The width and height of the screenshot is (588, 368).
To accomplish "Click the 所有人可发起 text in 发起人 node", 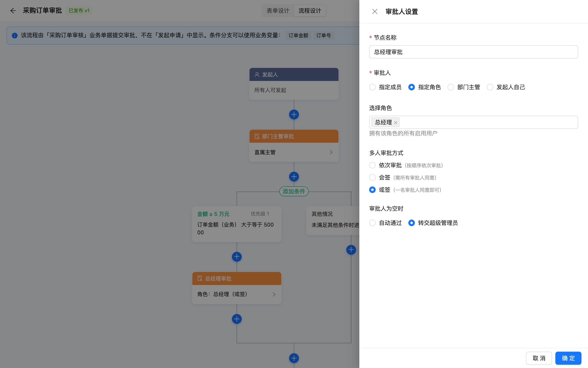I will point(270,90).
